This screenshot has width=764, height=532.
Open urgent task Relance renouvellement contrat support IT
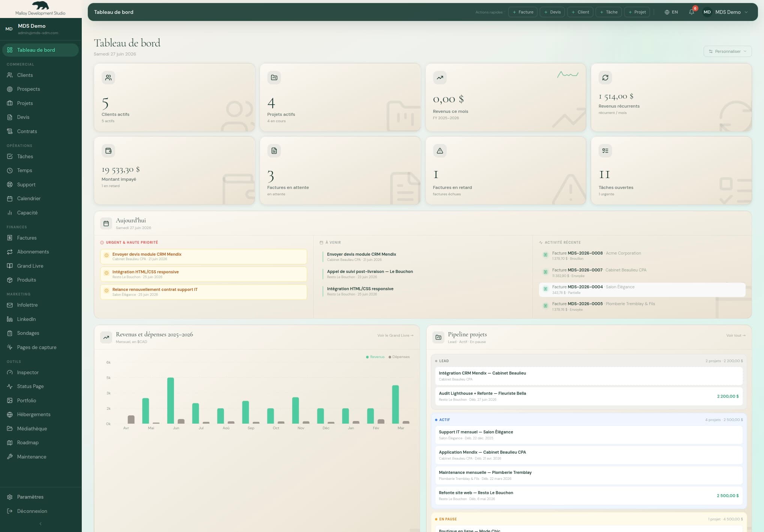click(204, 292)
